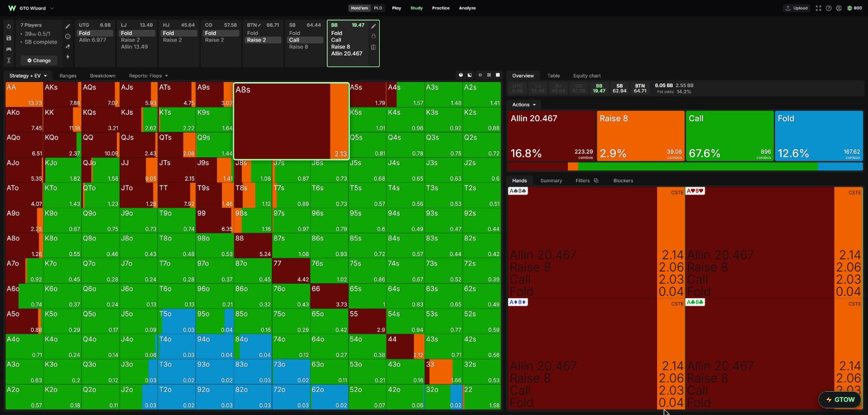Click the GTOW button in bottom corner
This screenshot has width=868, height=415.
point(840,399)
